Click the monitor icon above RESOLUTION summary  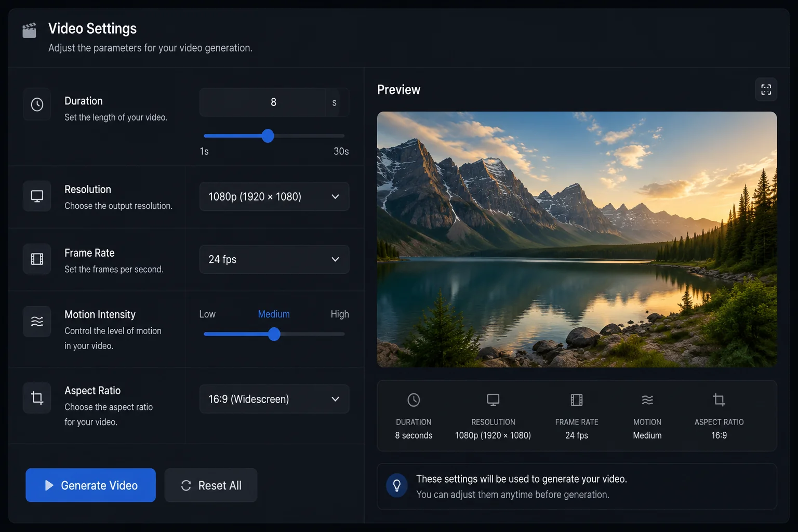tap(493, 400)
